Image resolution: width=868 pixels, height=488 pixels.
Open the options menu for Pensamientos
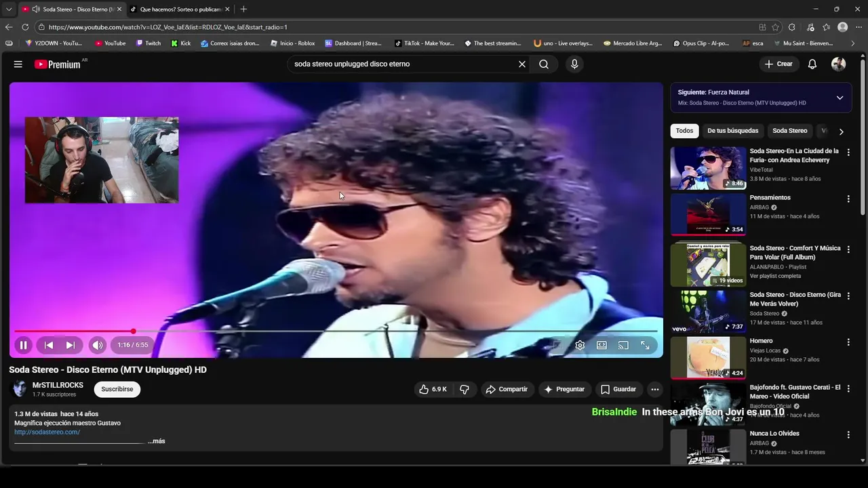click(x=848, y=199)
